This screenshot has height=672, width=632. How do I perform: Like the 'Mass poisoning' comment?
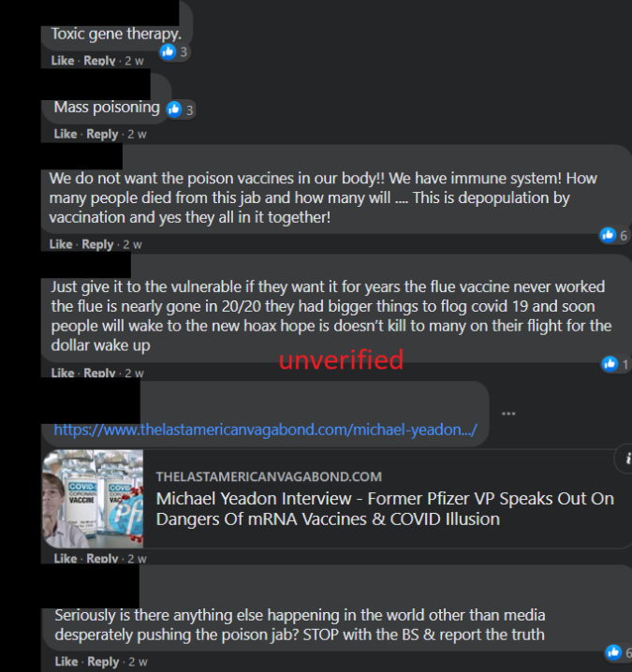[x=66, y=134]
